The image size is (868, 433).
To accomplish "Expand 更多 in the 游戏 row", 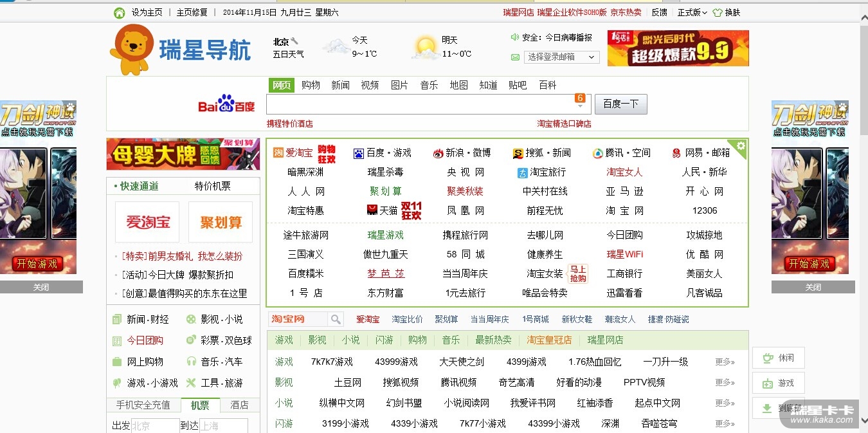I will point(725,362).
